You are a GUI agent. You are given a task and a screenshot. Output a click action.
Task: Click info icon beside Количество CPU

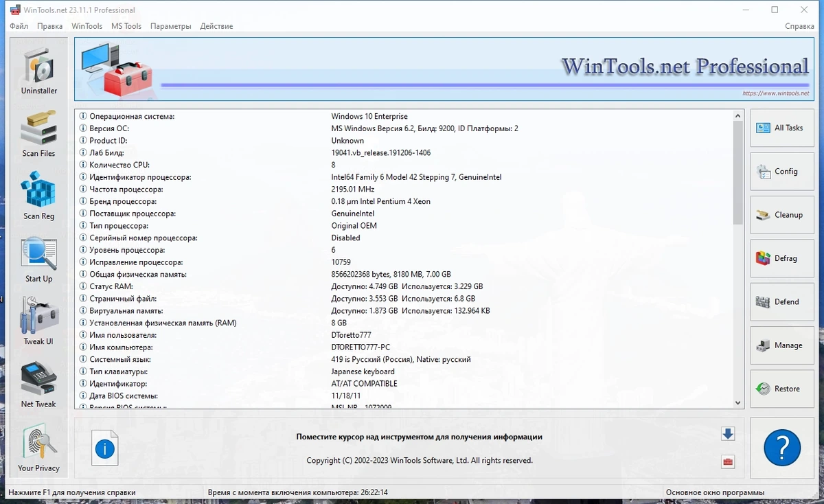(84, 165)
